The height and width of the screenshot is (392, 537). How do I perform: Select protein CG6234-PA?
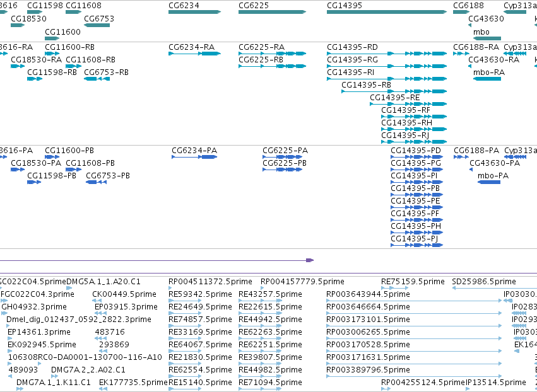coord(194,157)
